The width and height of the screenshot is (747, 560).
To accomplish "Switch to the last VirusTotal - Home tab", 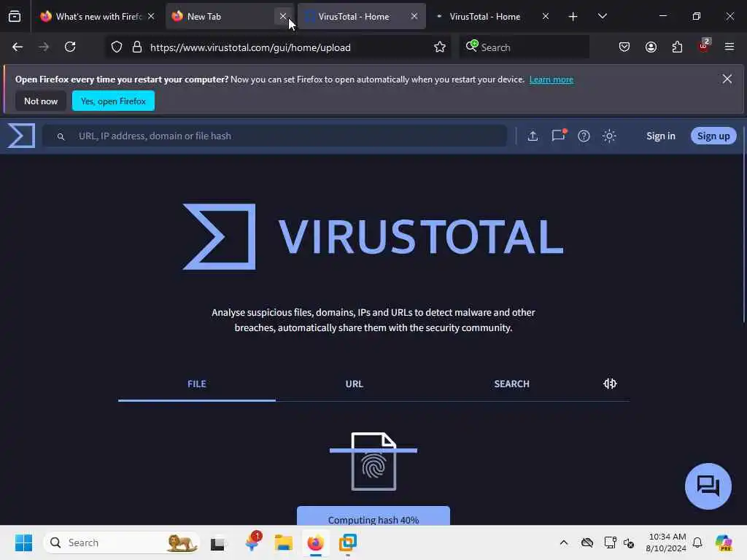I will click(x=492, y=17).
